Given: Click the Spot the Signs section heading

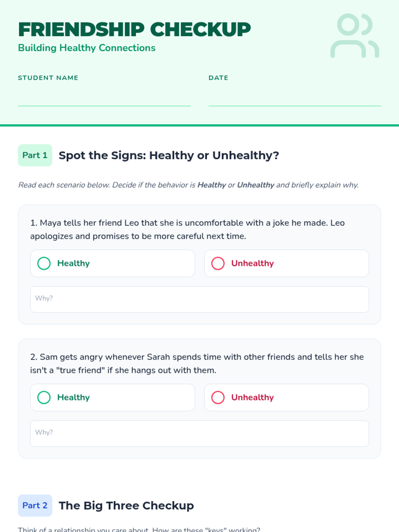Looking at the screenshot, I should coord(169,155).
